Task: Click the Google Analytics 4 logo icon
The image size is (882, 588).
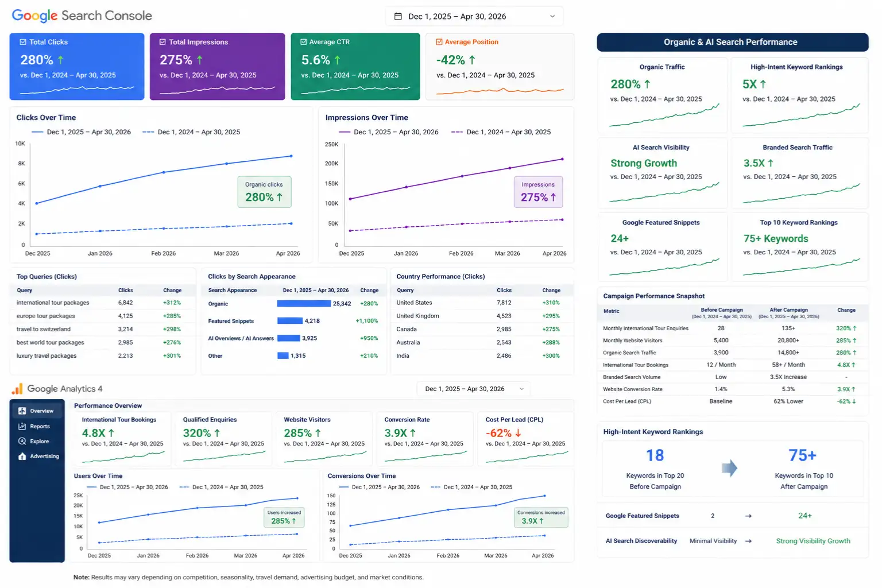Action: [x=17, y=389]
